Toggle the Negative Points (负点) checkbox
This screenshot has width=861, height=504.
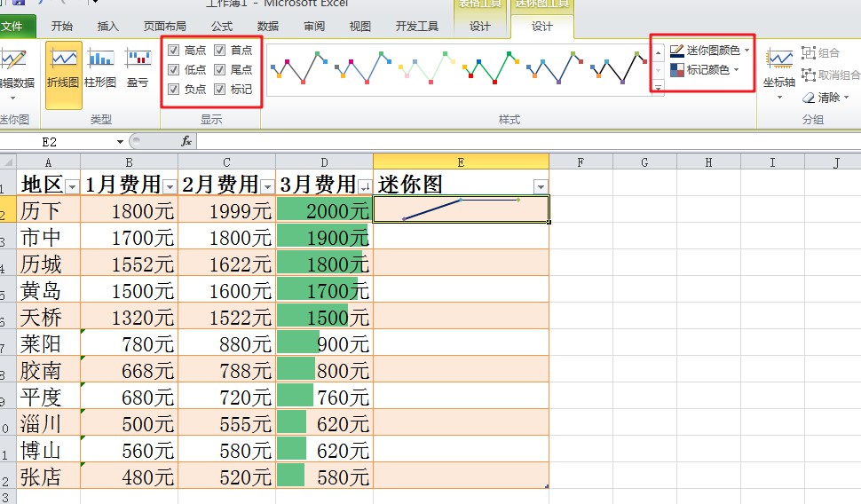[x=173, y=89]
